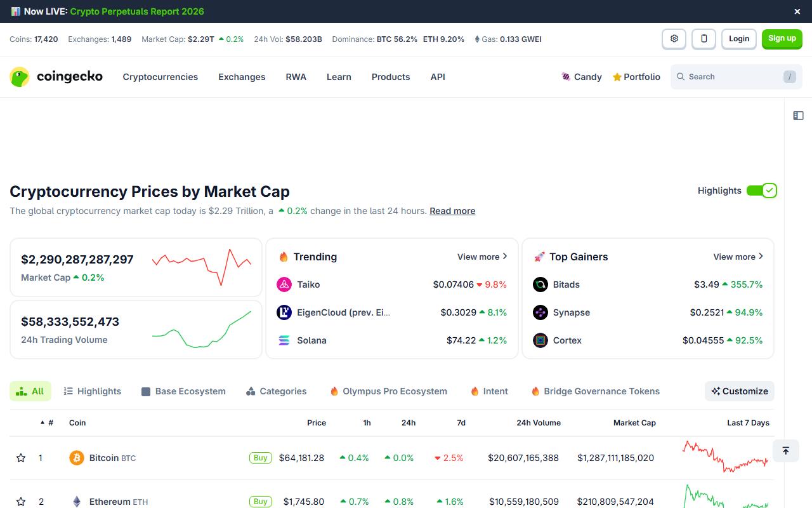This screenshot has height=508, width=812.
Task: Select the Bridge Governance Tokens tab
Action: [595, 391]
